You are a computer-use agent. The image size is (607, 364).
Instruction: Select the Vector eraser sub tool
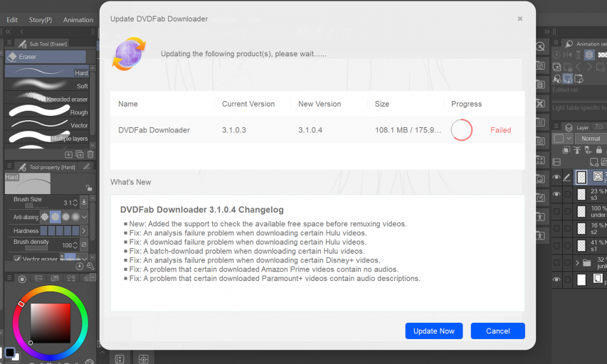pos(47,124)
